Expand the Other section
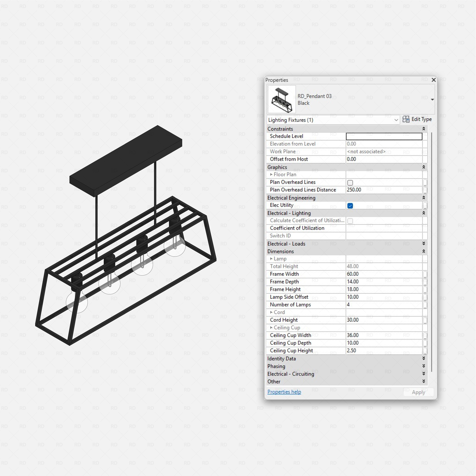This screenshot has width=476, height=476. click(x=423, y=381)
